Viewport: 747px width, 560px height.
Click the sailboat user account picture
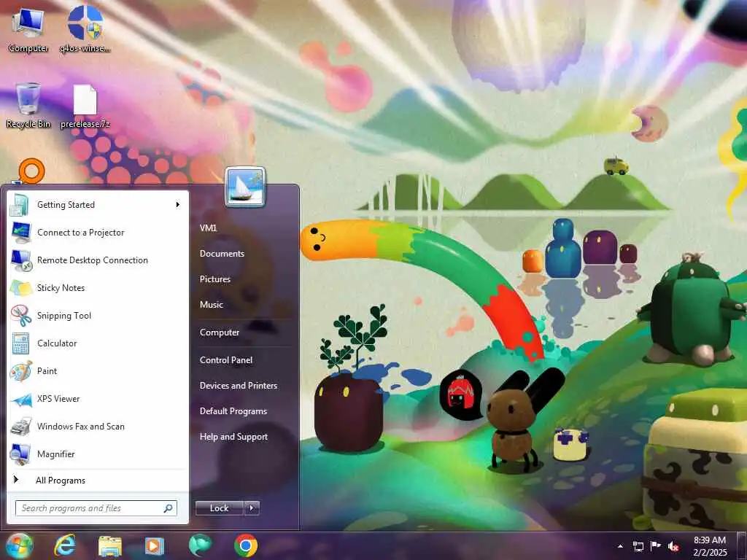245,187
